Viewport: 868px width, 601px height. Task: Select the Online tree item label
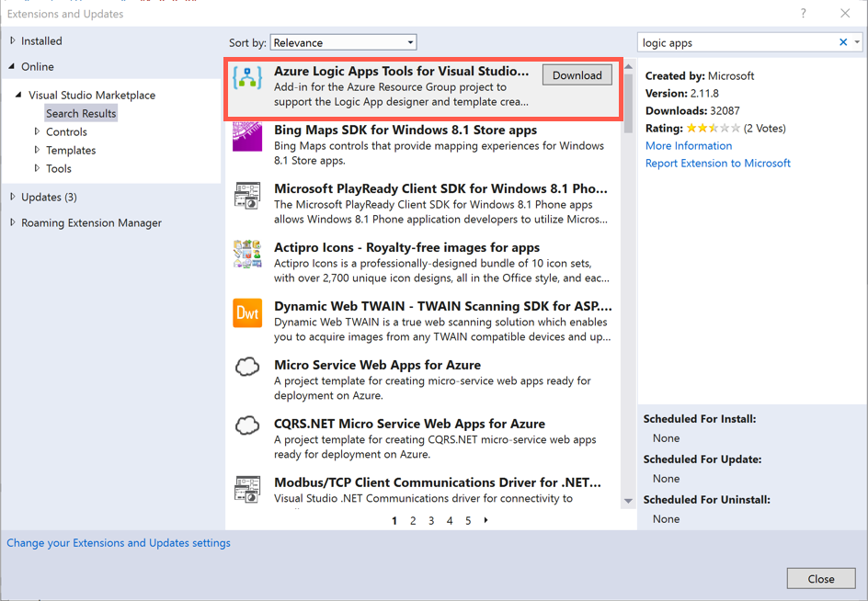click(x=38, y=67)
